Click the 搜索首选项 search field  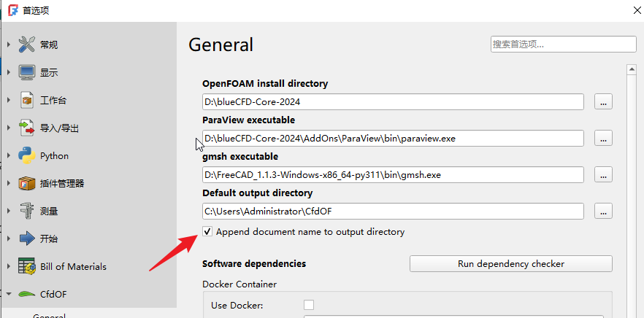564,44
